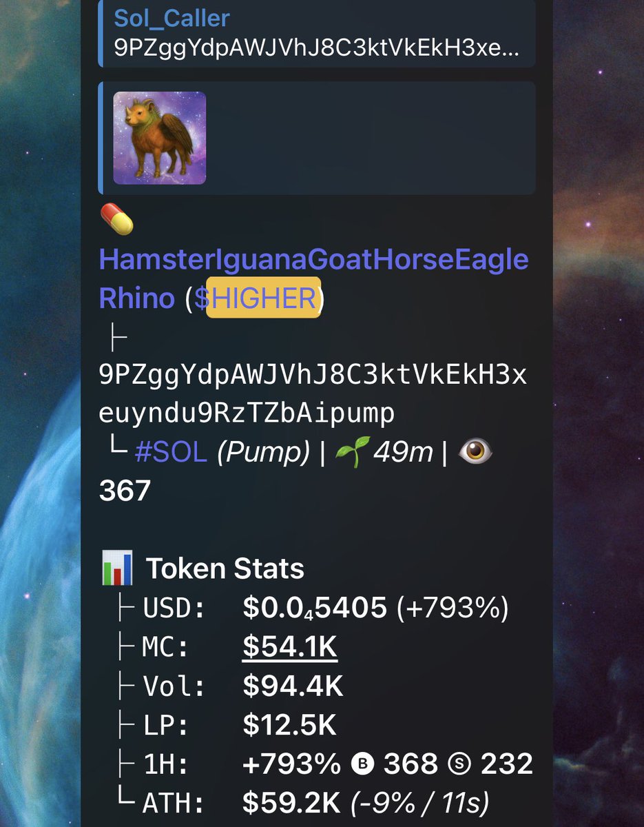This screenshot has width=644, height=827.
Task: Tap the 1H +793% change value
Action: 291,764
